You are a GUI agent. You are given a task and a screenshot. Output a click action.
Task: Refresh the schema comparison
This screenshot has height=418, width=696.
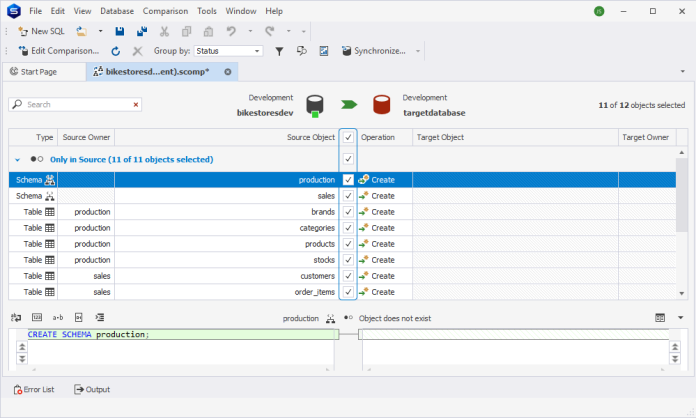[x=116, y=51]
